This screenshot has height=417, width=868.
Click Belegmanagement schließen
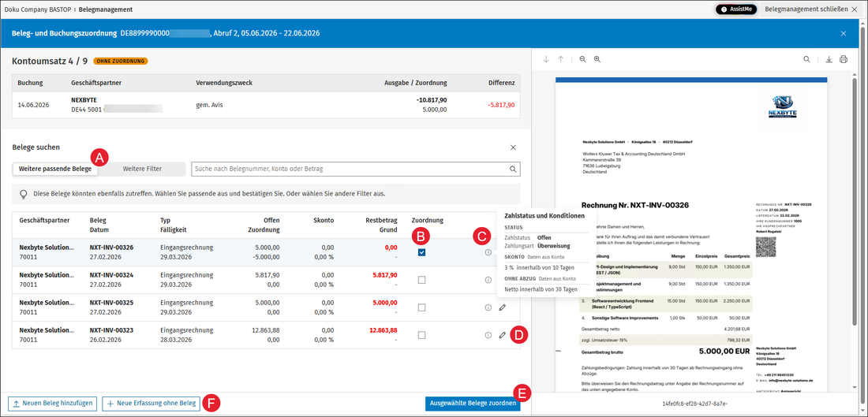point(812,9)
